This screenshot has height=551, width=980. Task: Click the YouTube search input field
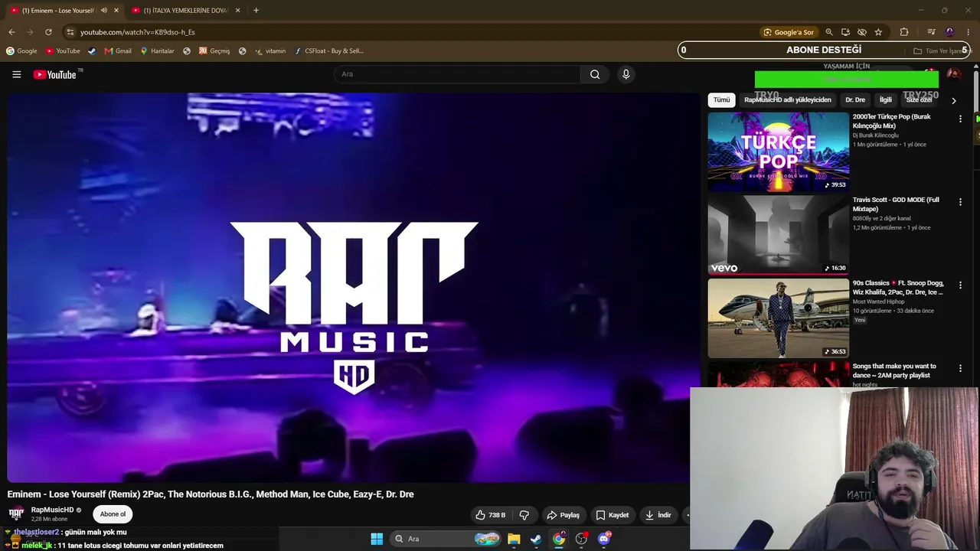click(457, 74)
